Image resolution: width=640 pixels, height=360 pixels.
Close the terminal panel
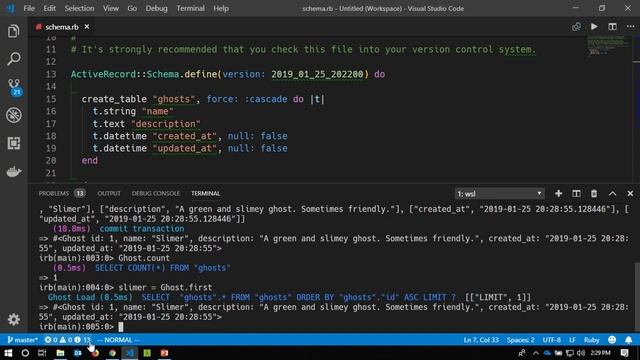pyautogui.click(x=630, y=193)
